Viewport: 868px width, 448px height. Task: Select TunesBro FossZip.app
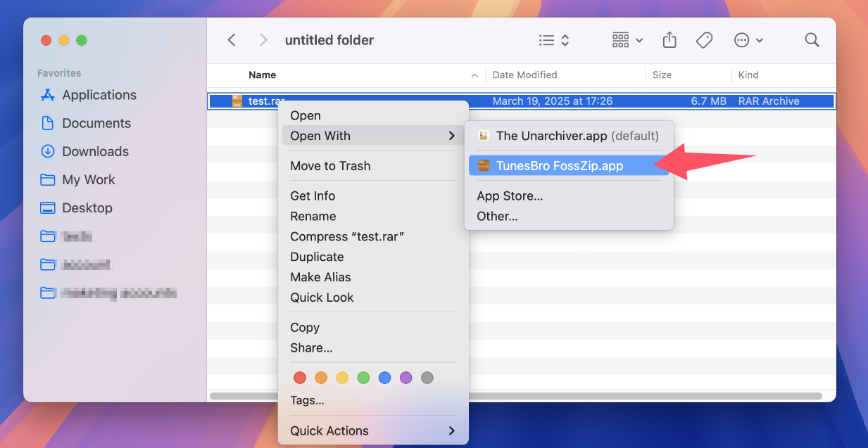tap(569, 166)
